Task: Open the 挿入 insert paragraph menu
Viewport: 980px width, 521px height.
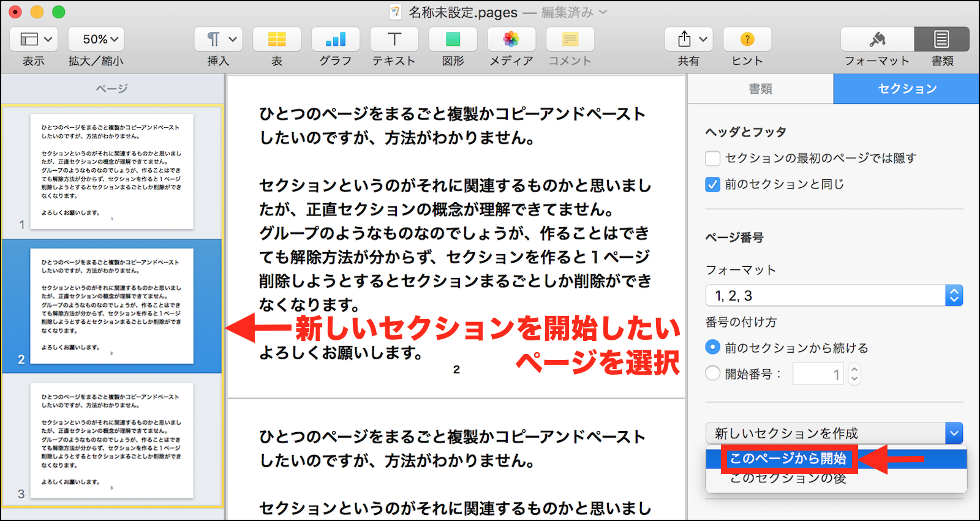Action: point(218,39)
